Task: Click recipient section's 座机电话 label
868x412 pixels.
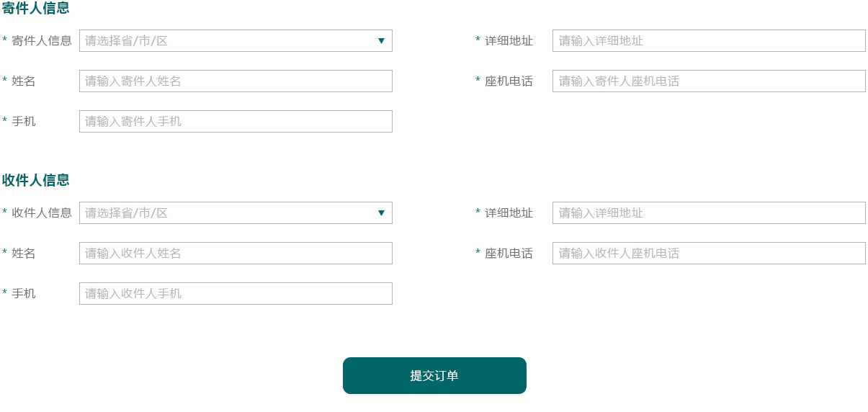Action: click(x=509, y=254)
